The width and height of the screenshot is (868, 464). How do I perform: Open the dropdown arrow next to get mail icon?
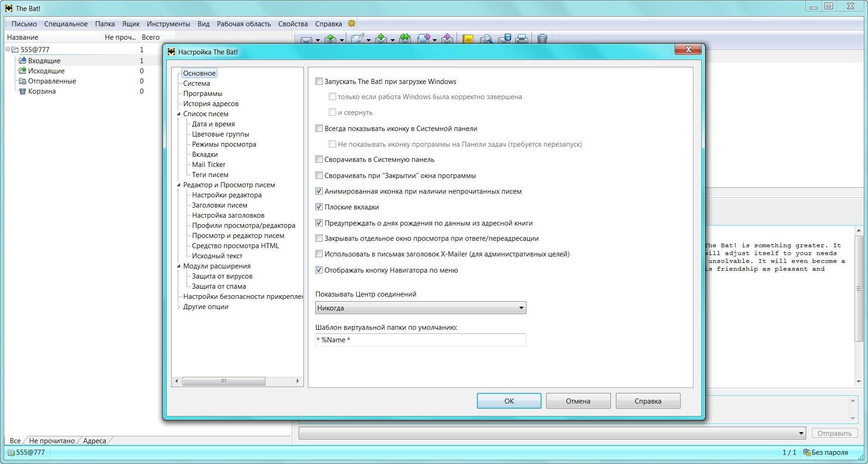(318, 40)
